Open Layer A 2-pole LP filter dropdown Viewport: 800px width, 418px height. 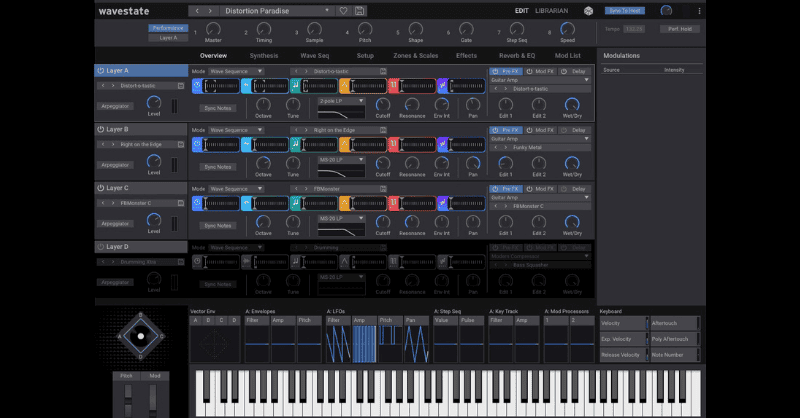tap(341, 101)
